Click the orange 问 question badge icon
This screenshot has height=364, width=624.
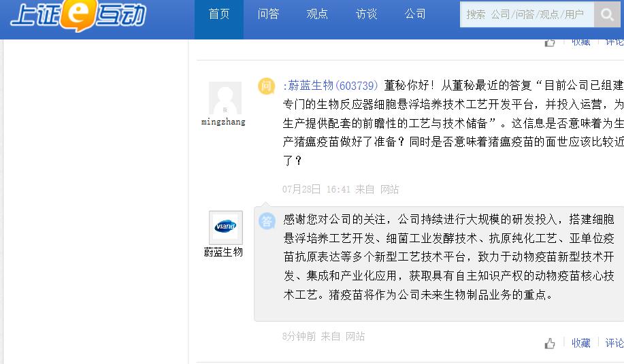coord(267,86)
